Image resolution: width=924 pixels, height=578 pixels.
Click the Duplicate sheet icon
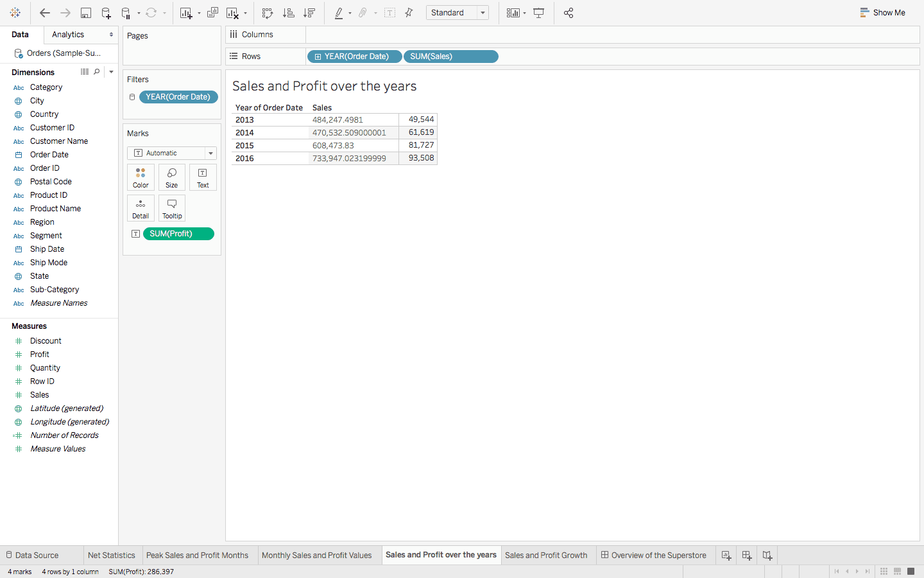coord(212,13)
